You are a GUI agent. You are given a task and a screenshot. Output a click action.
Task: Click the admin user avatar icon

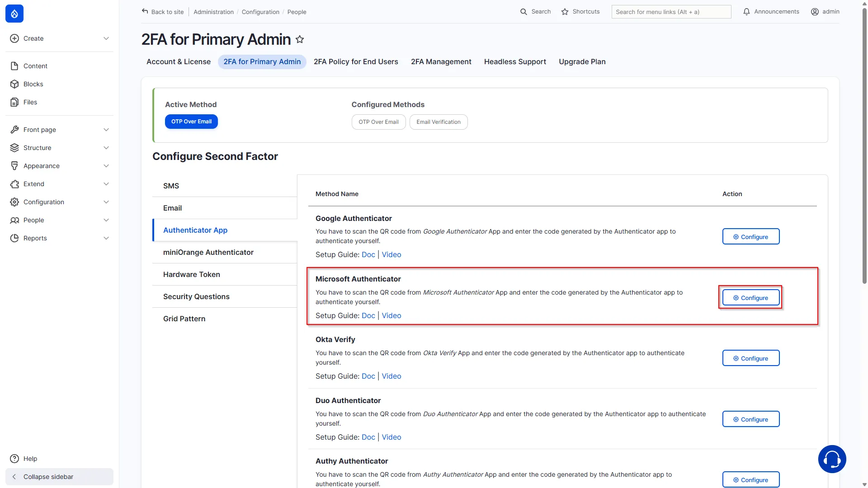tap(815, 12)
